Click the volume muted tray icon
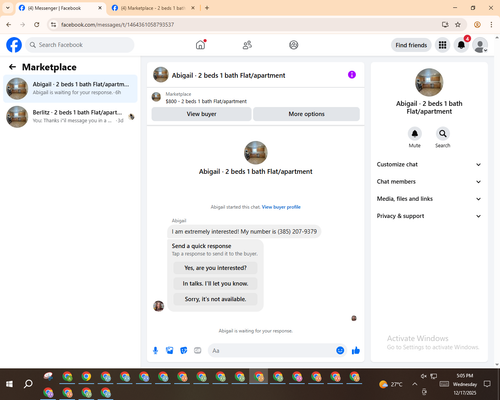The image size is (500, 400). [x=424, y=376]
